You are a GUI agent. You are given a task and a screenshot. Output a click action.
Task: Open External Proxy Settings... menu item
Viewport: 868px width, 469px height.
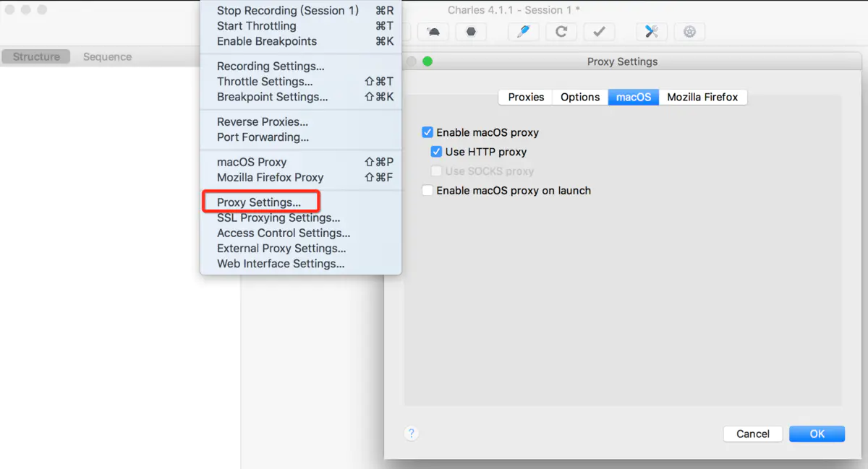pyautogui.click(x=301, y=249)
